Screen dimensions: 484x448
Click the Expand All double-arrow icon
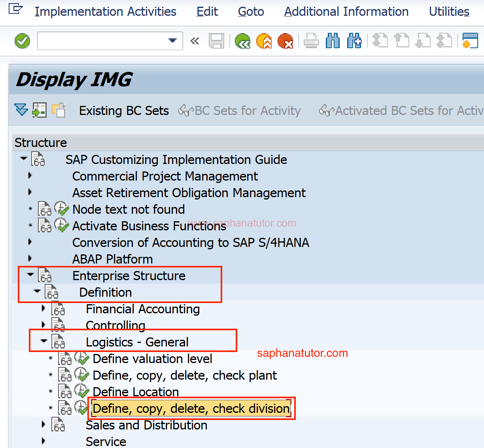(21, 110)
